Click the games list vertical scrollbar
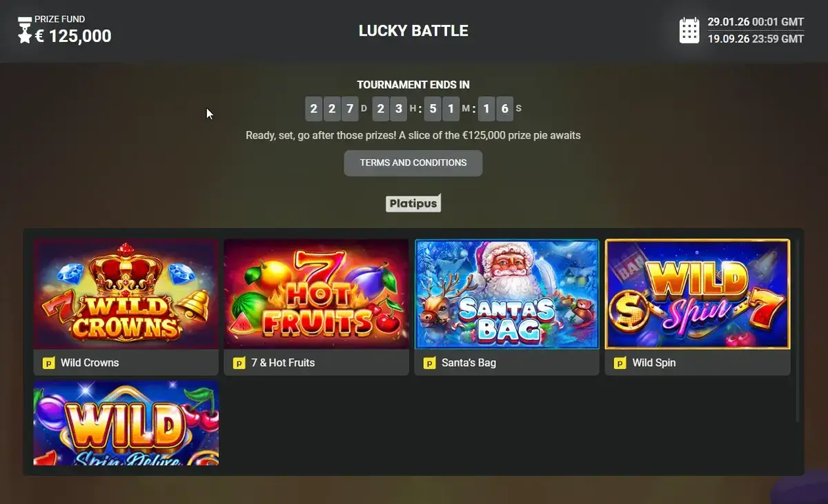The image size is (828, 504). [798, 331]
